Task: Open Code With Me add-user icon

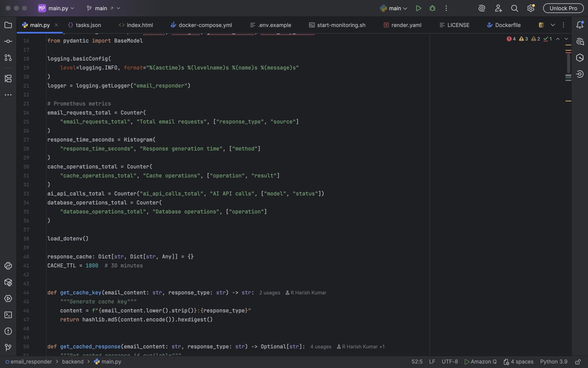Action: [x=498, y=8]
